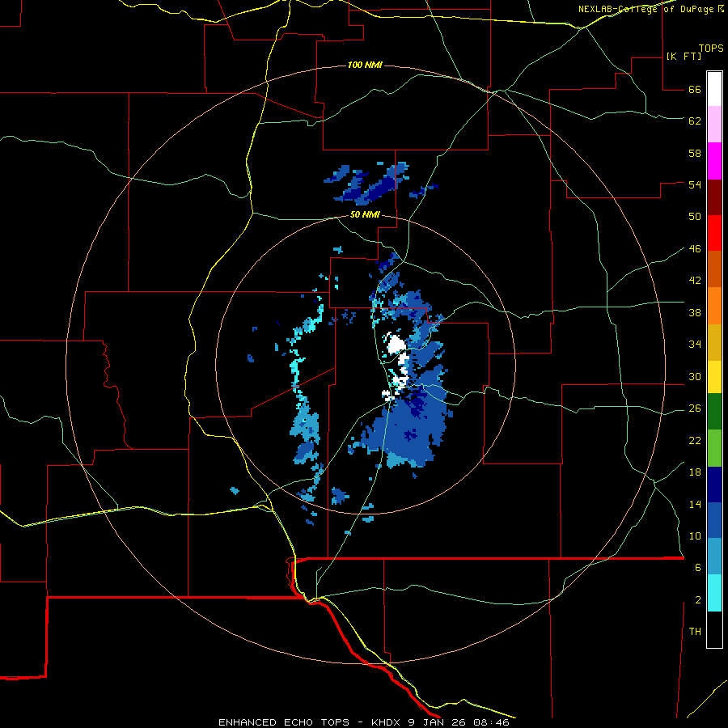Click the 'KHDX' station identifier

(x=386, y=722)
